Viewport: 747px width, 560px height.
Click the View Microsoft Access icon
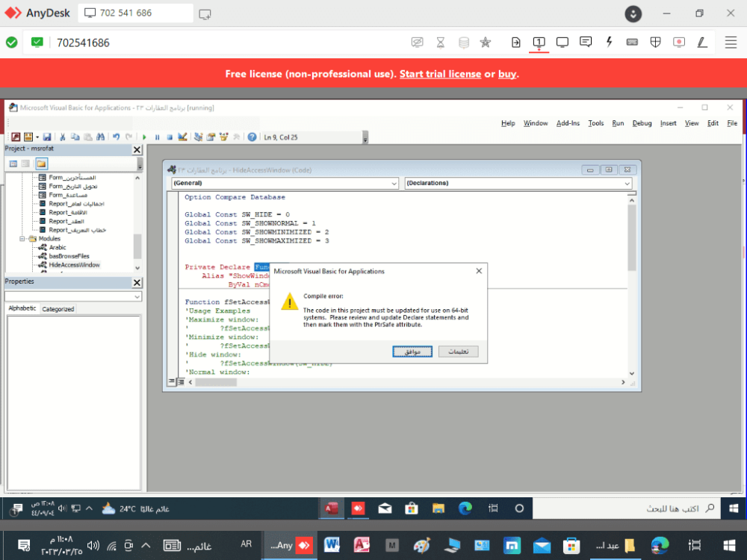coord(16,137)
